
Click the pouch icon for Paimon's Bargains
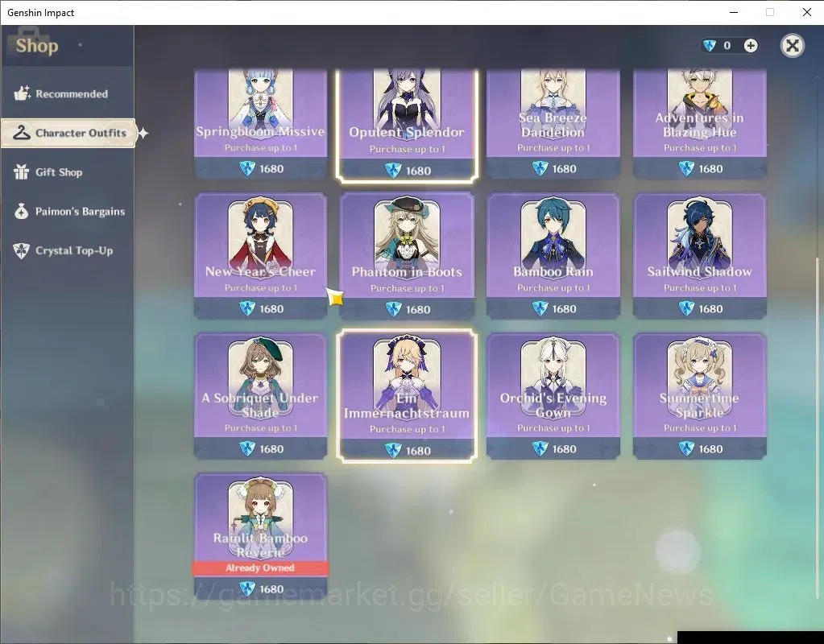[x=22, y=211]
